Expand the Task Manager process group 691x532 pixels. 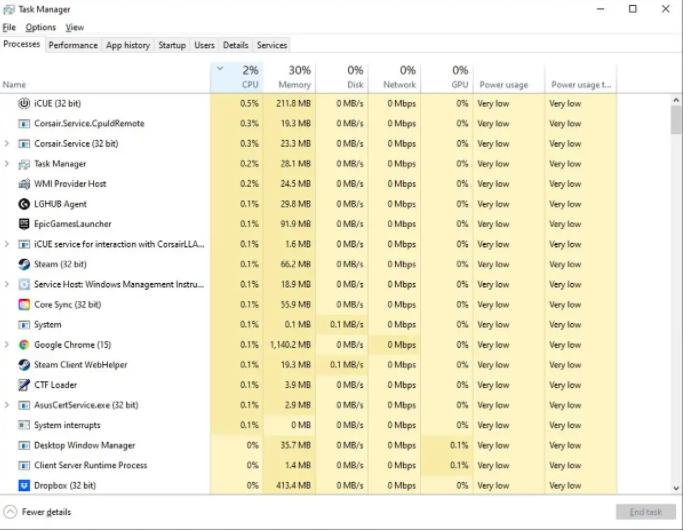pyautogui.click(x=7, y=164)
